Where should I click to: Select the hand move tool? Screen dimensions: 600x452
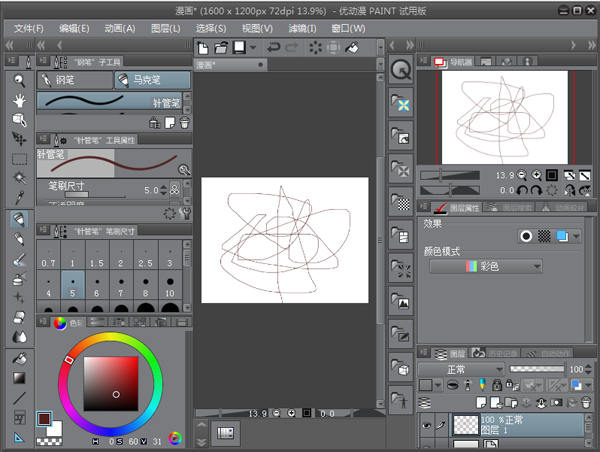(x=19, y=99)
